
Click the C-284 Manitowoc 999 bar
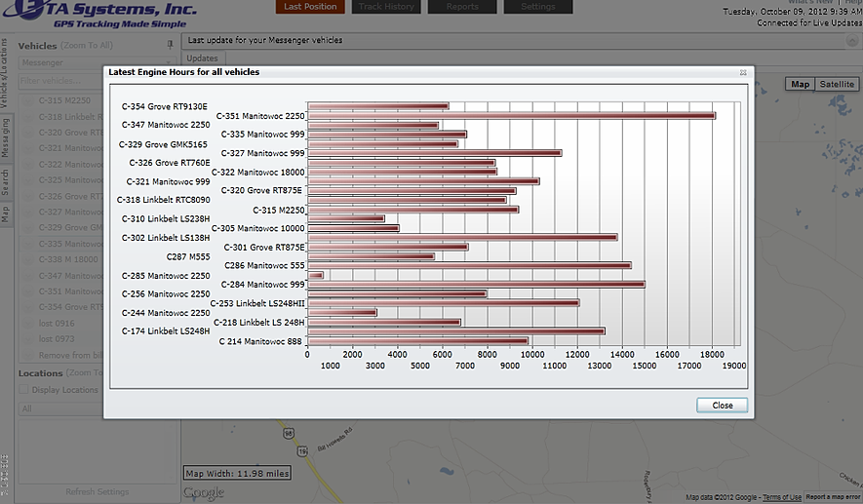point(476,285)
